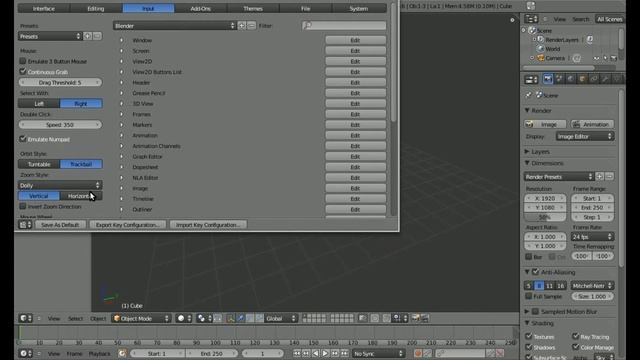Click Export Key Configuration button
This screenshot has height=360, width=640.
click(127, 225)
